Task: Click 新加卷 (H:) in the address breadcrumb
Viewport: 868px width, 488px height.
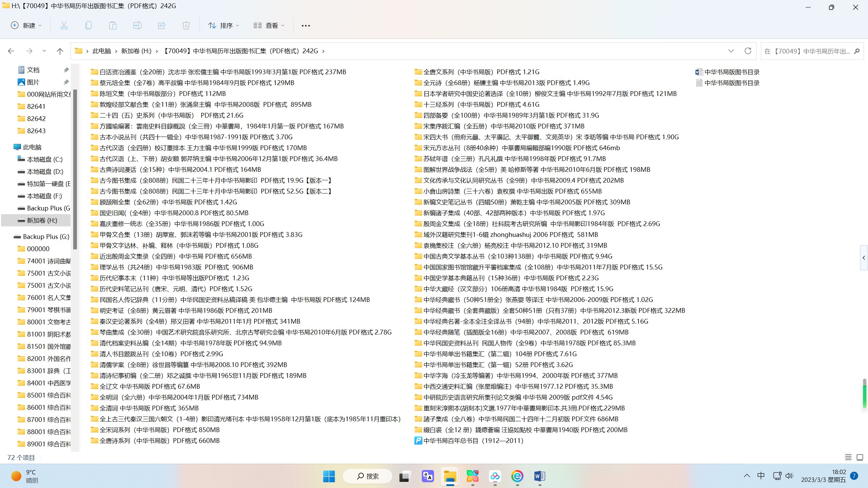Action: pyautogui.click(x=136, y=51)
